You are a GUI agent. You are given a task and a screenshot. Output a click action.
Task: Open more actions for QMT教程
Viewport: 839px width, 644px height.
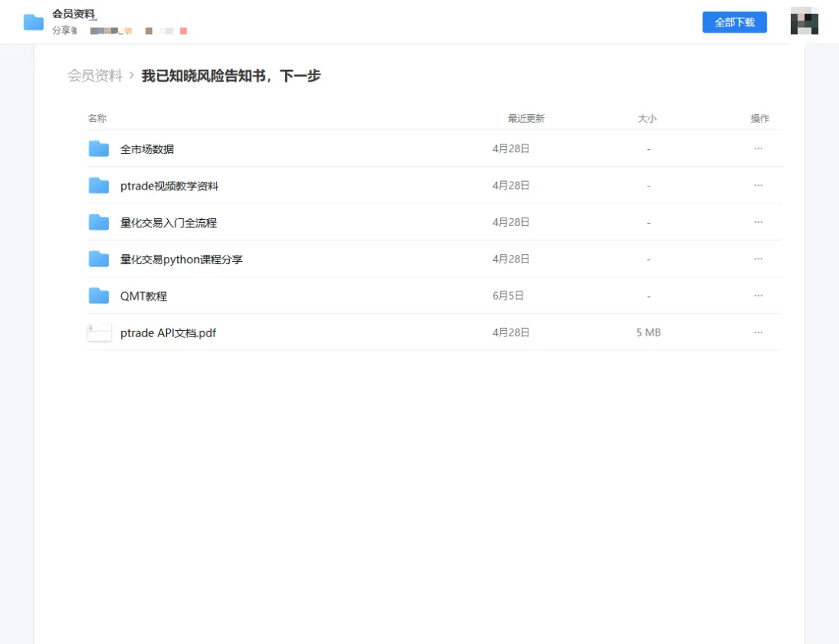tap(758, 296)
